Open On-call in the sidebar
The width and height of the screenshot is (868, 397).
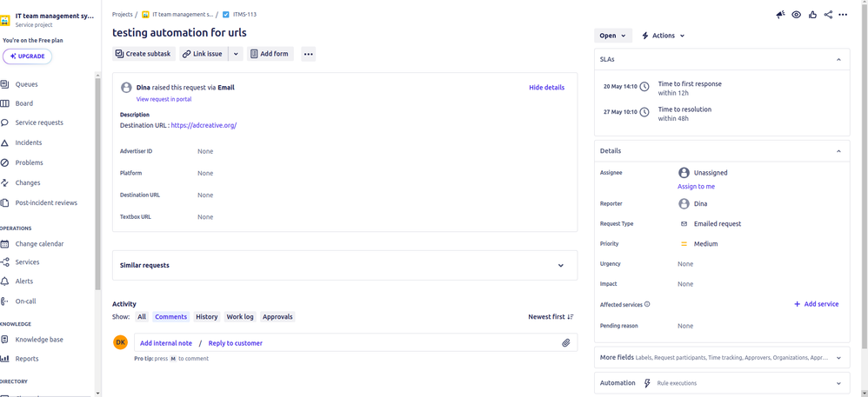click(25, 301)
